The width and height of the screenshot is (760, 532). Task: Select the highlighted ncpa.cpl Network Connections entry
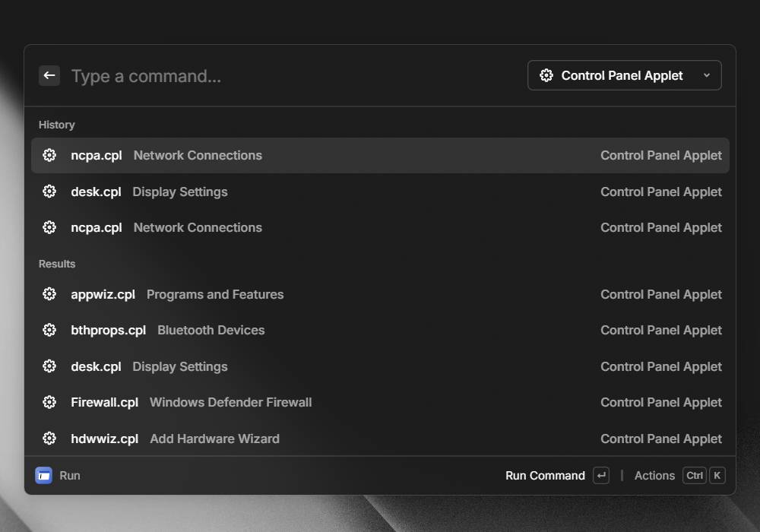(x=380, y=155)
